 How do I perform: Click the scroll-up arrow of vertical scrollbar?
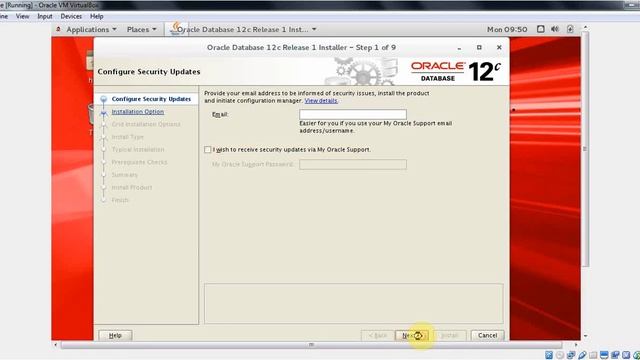585,27
